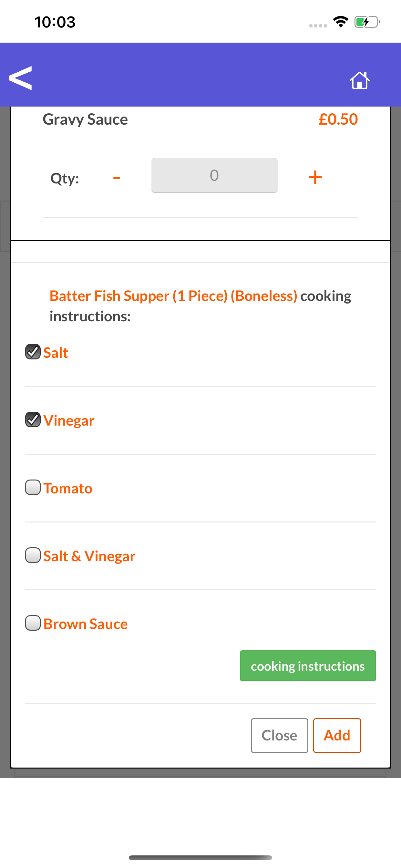Screen dimensions: 401x868
Task: Tap the Gravy Sauce item name
Action: tap(85, 119)
